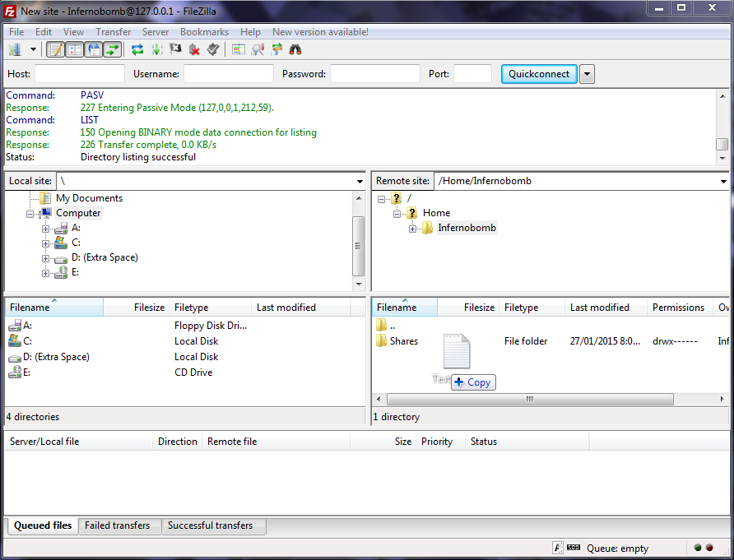Switch to the Queued files tab

[x=43, y=525]
